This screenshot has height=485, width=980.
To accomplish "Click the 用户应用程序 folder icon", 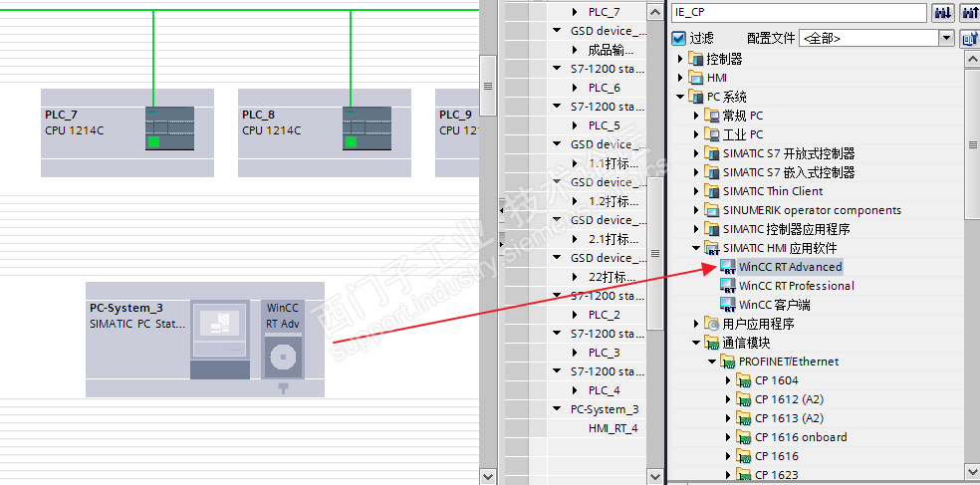I will [x=712, y=324].
